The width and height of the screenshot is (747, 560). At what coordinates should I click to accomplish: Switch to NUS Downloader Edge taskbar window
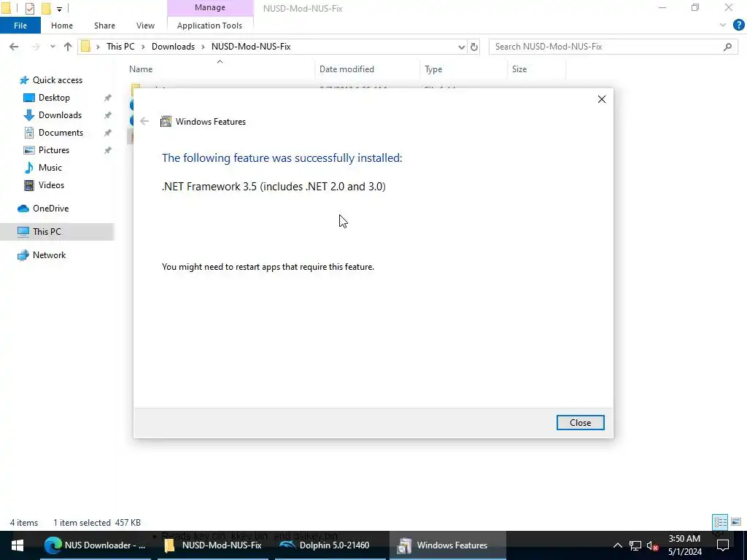point(95,545)
